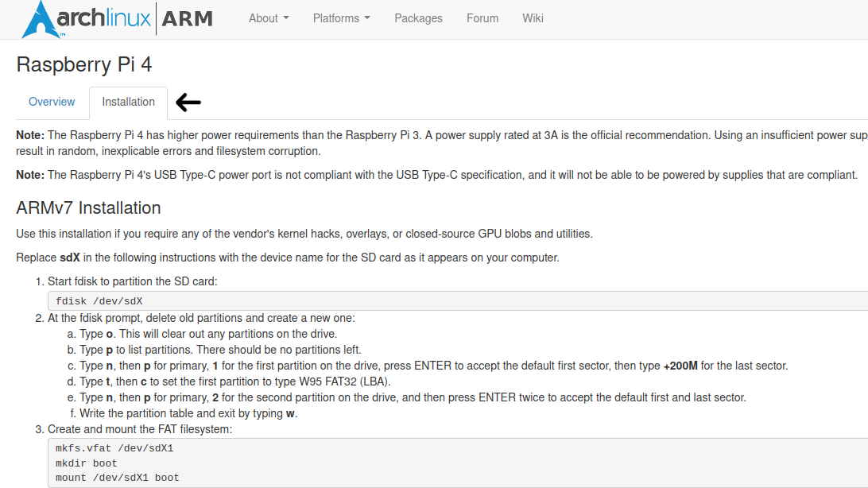Click the step 'Type o. This will clear out'
The width and height of the screenshot is (868, 488).
(x=208, y=334)
